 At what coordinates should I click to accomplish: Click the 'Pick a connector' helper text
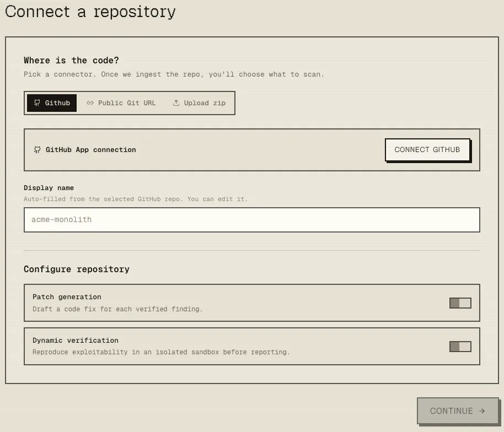tap(174, 74)
